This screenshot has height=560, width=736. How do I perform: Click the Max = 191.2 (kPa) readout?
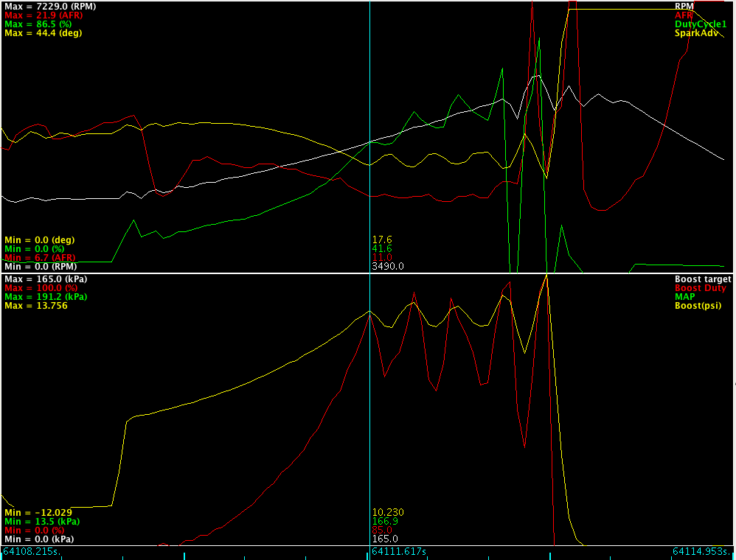coord(46,297)
